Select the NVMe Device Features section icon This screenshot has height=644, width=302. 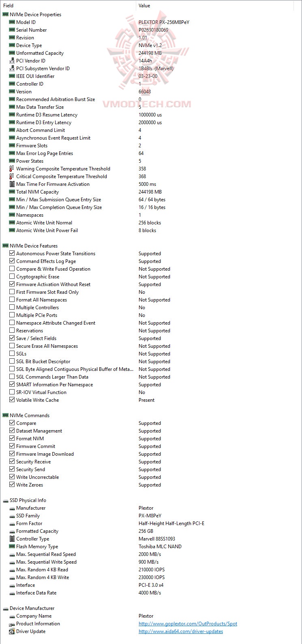pyautogui.click(x=5, y=246)
